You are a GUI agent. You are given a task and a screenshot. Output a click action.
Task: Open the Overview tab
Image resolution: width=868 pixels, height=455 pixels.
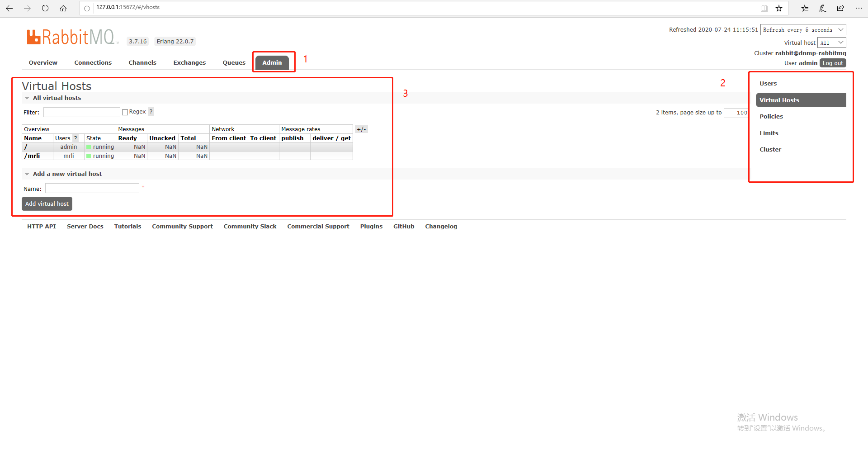tap(43, 63)
